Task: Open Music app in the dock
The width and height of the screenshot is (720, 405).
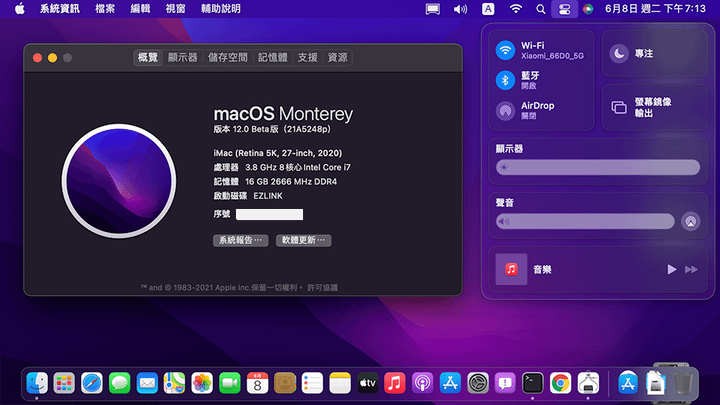Action: coord(395,383)
